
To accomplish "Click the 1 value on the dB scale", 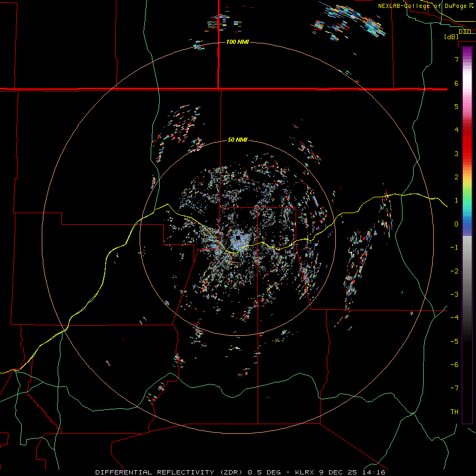I will click(456, 200).
